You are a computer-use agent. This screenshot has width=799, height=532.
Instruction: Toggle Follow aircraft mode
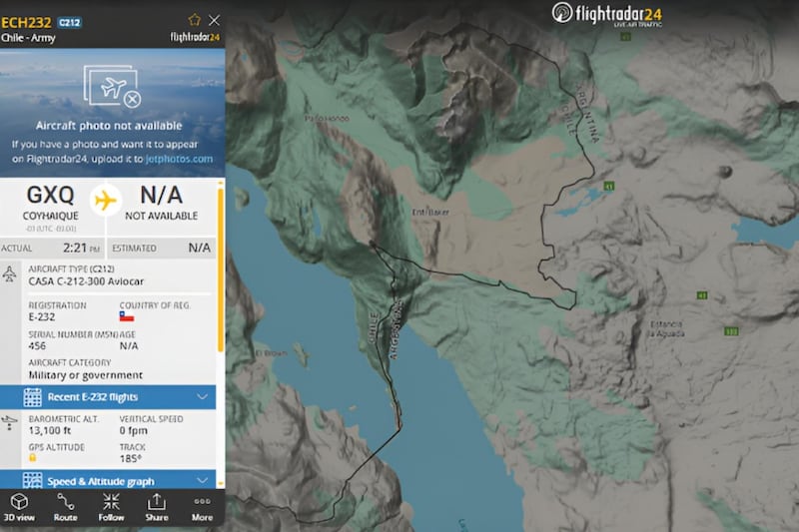[111, 506]
